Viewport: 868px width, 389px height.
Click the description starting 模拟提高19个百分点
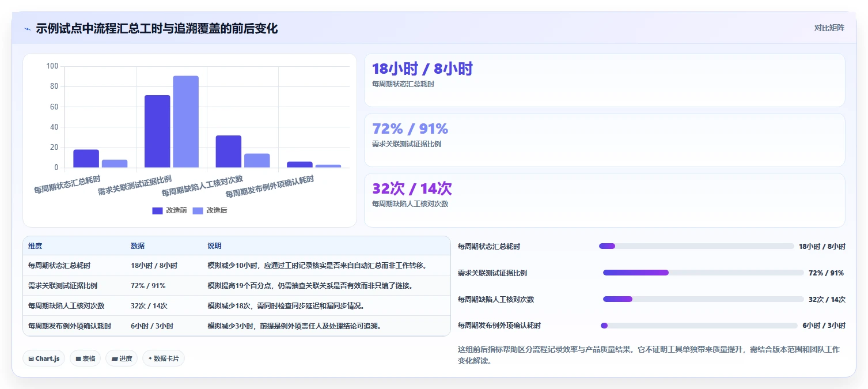pyautogui.click(x=310, y=286)
